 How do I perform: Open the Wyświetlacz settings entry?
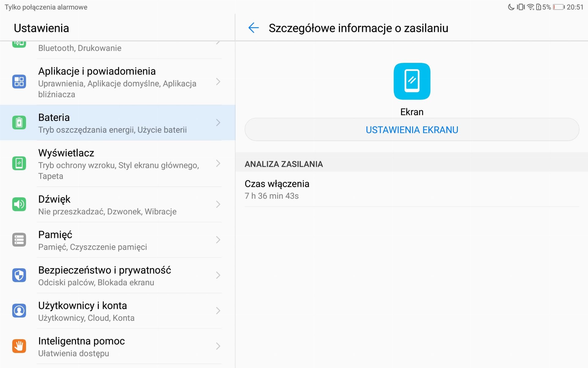tap(118, 163)
